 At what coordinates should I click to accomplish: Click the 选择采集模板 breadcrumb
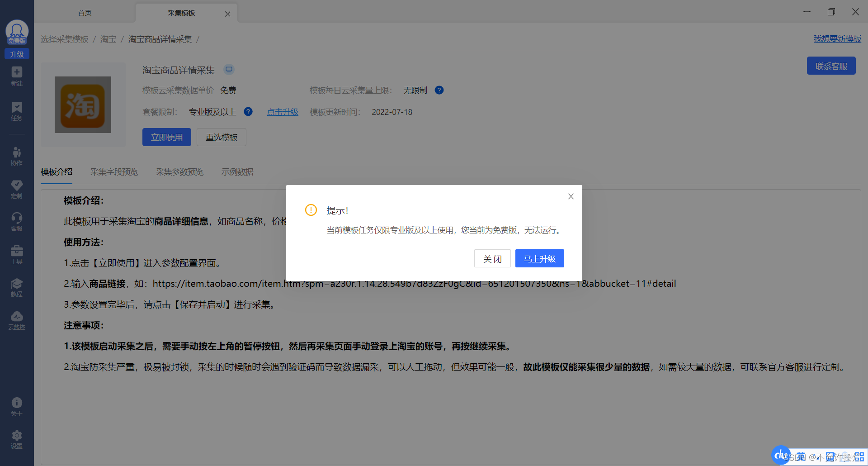pos(65,39)
